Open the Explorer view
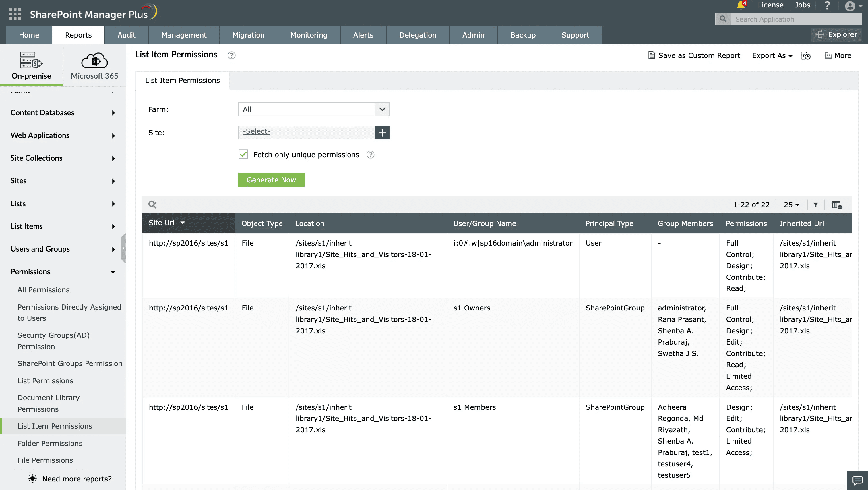Image resolution: width=868 pixels, height=490 pixels. coord(836,34)
